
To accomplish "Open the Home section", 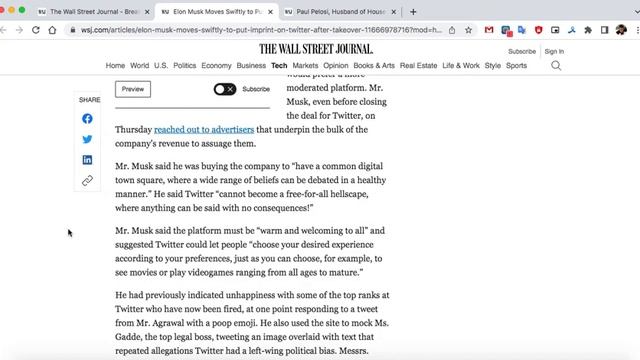I will 115,65.
